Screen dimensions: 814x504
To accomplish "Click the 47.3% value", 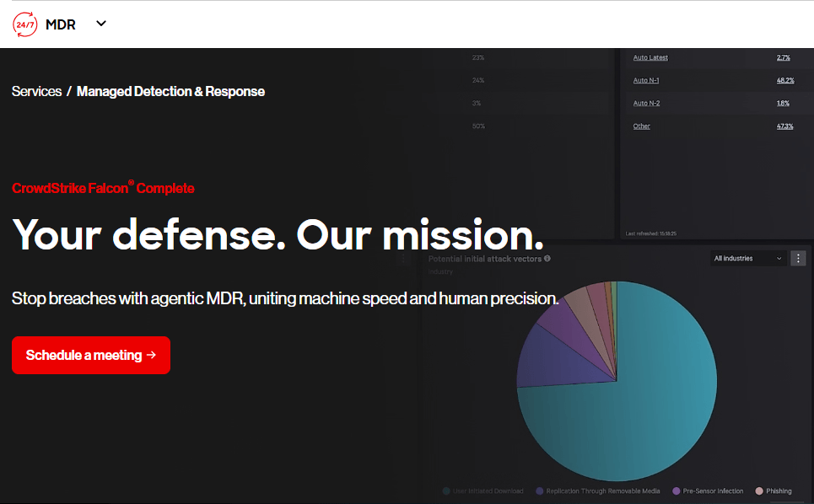I will pyautogui.click(x=785, y=126).
